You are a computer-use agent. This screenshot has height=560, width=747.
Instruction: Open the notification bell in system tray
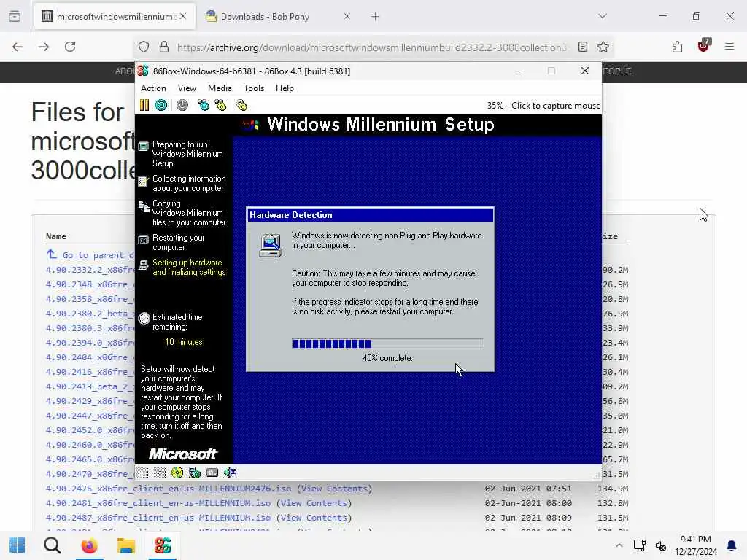pos(732,545)
